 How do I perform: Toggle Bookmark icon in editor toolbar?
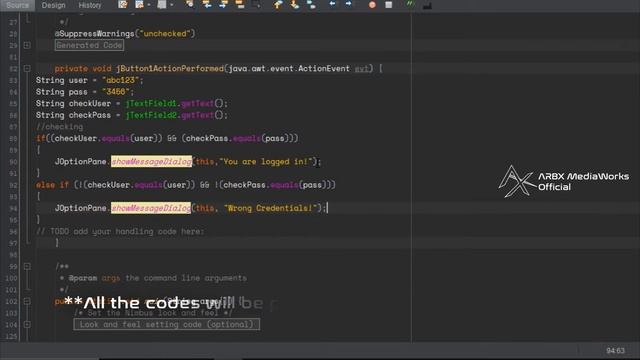311,5
